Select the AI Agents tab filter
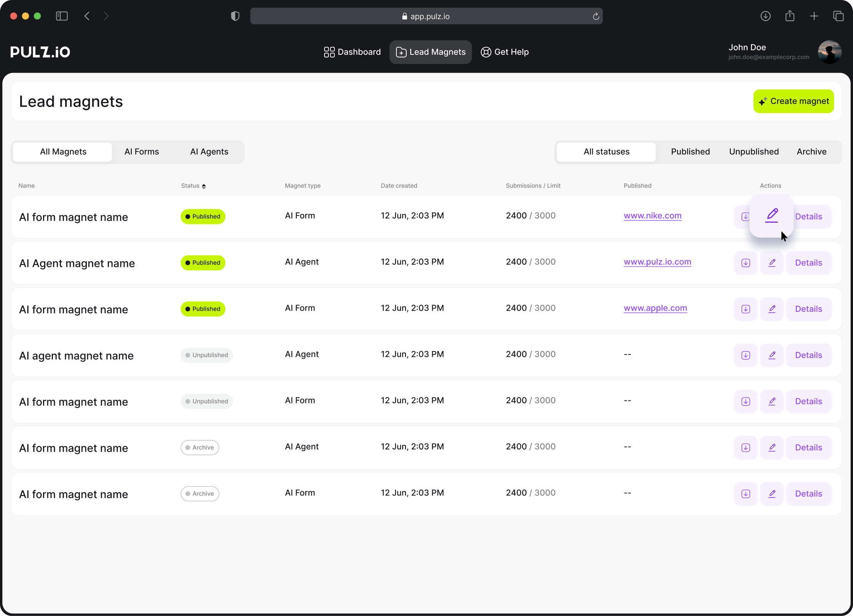Viewport: 853px width, 616px height. pyautogui.click(x=209, y=152)
